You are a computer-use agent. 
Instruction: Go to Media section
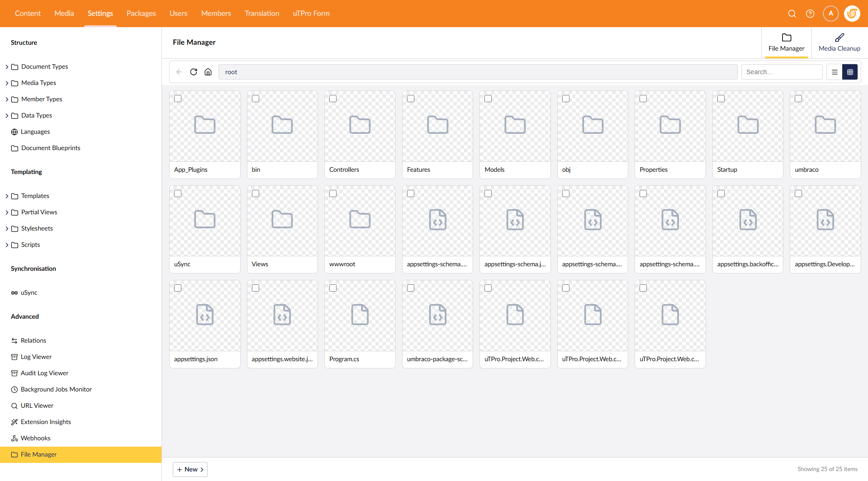tap(64, 14)
